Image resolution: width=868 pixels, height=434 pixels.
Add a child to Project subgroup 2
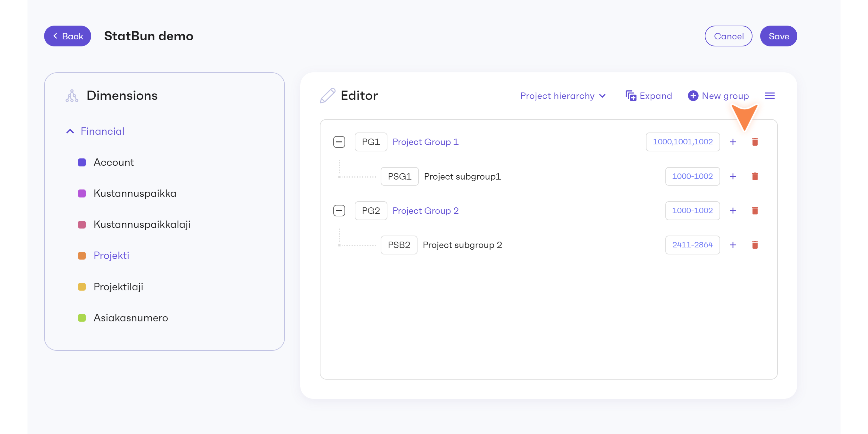pos(733,245)
